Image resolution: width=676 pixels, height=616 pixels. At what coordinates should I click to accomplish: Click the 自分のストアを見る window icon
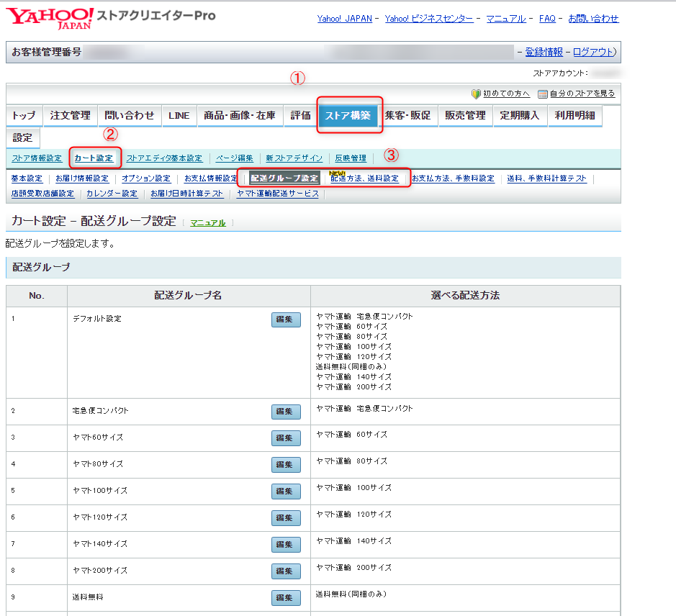(543, 94)
